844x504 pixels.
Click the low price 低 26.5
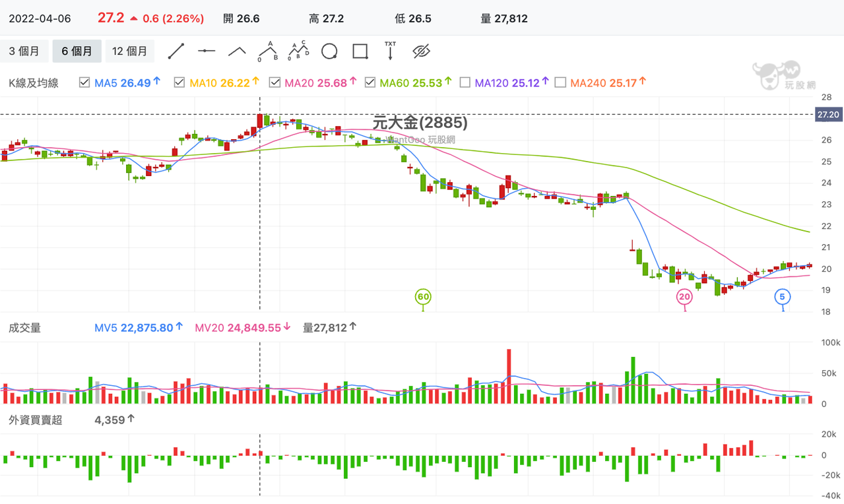pos(412,18)
